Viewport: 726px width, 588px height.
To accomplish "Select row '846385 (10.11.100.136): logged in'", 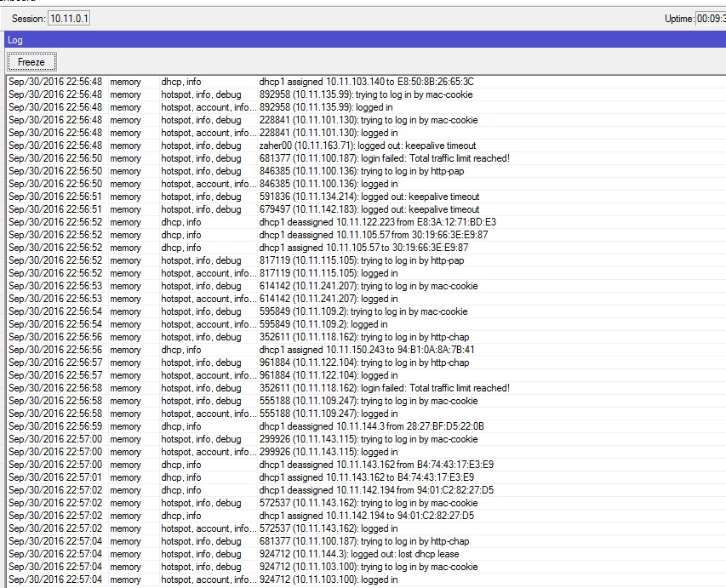I will [x=366, y=184].
